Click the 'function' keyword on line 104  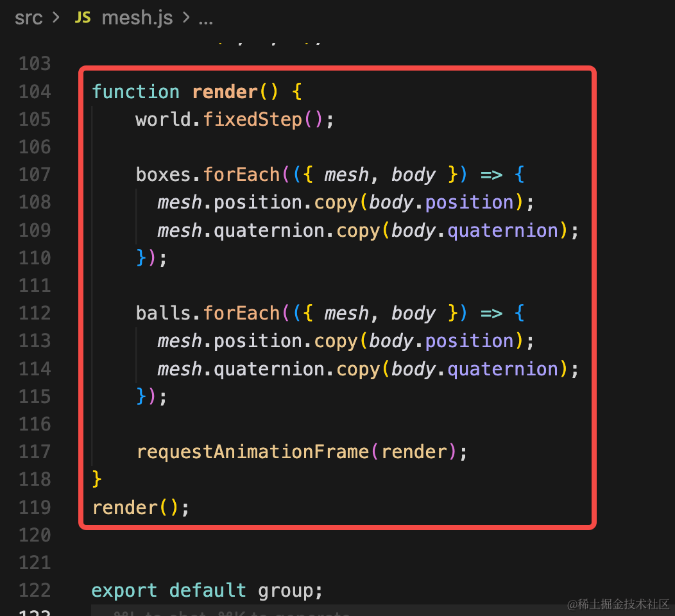135,92
